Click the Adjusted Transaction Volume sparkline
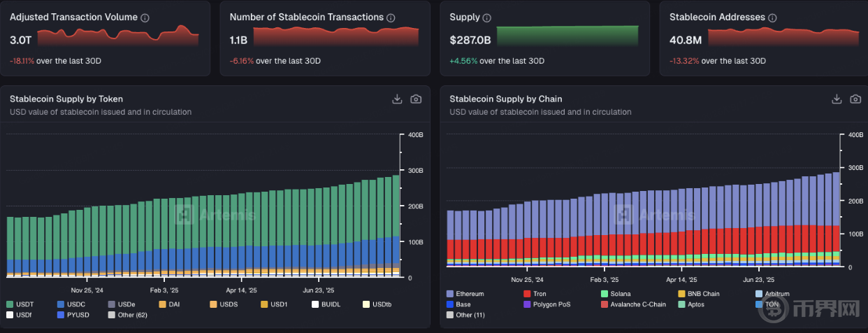The image size is (868, 333). tap(117, 36)
